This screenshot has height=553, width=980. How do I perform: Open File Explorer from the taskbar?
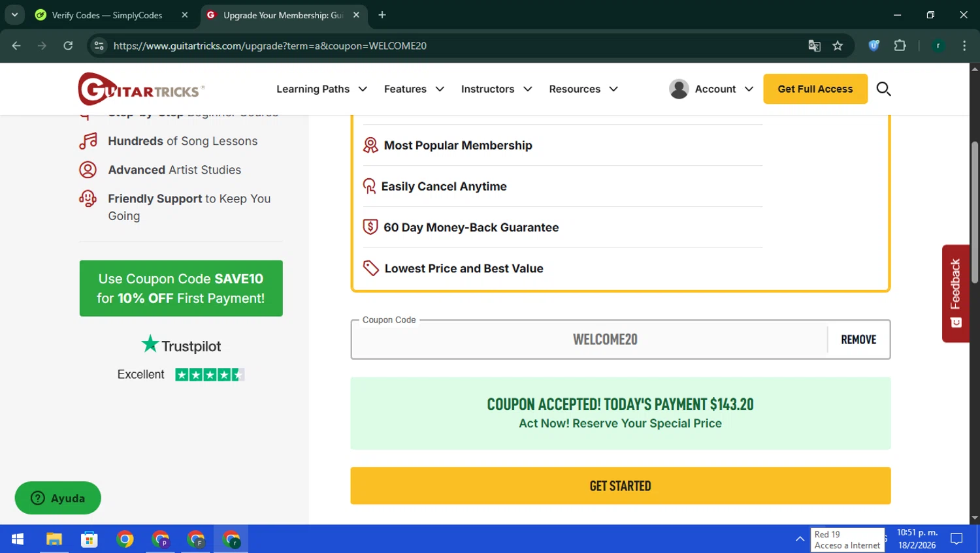(x=54, y=539)
